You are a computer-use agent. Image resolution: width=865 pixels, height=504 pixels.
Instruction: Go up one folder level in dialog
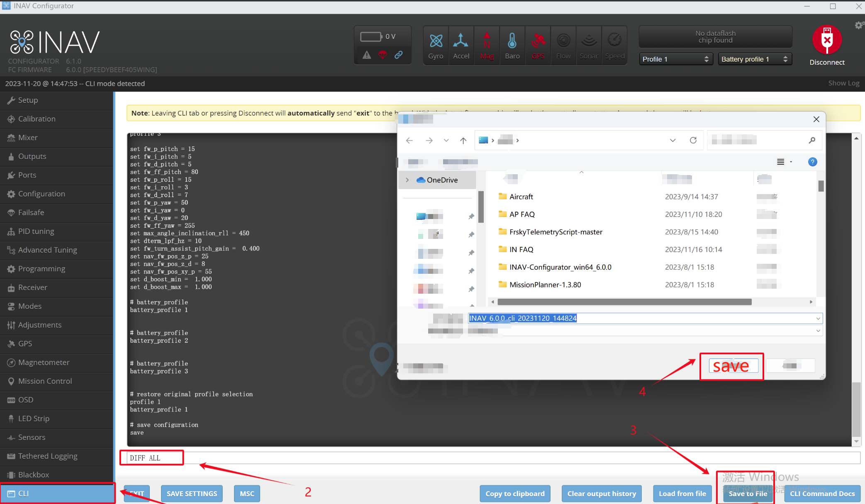pos(463,141)
